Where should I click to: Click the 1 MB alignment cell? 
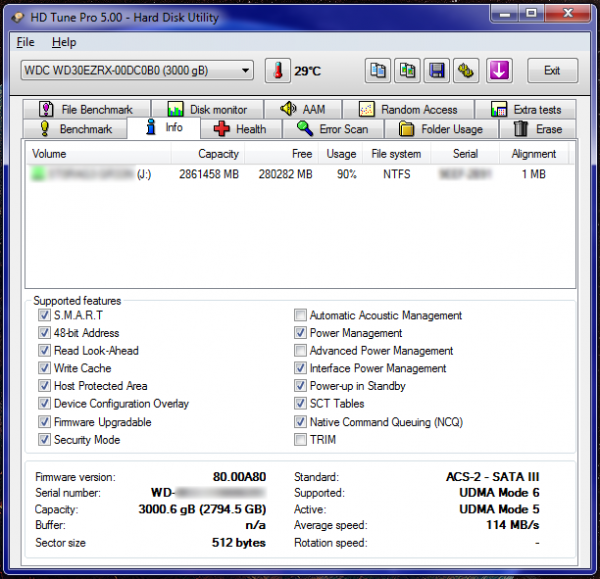pyautogui.click(x=534, y=175)
